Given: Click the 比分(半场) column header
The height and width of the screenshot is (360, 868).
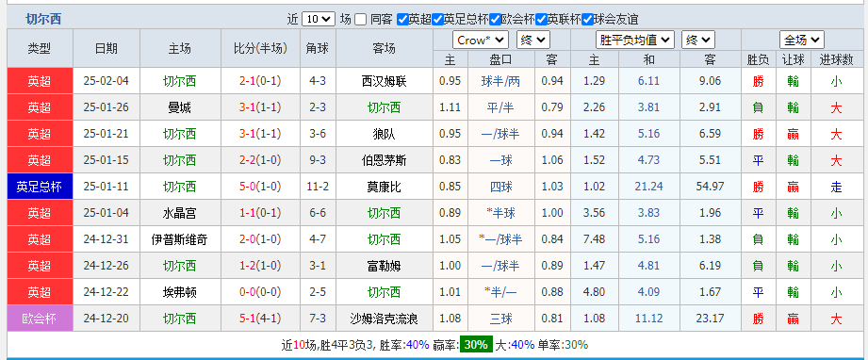Looking at the screenshot, I should (260, 49).
